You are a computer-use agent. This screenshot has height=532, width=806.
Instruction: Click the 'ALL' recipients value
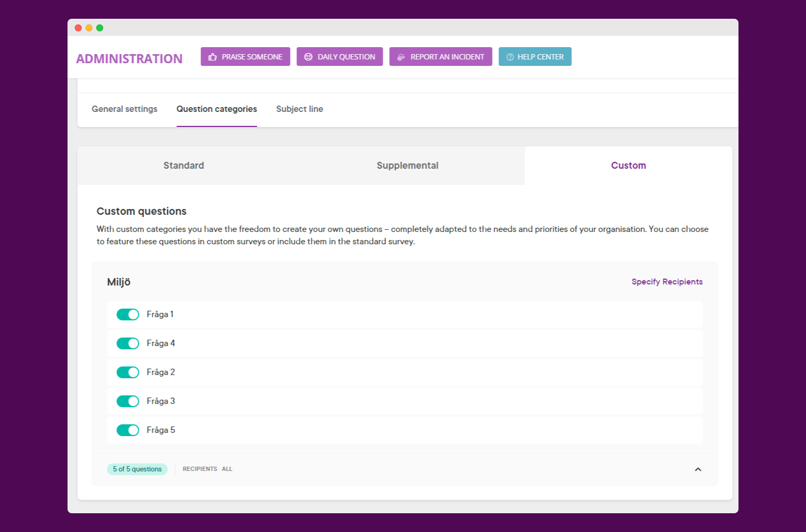tap(227, 469)
